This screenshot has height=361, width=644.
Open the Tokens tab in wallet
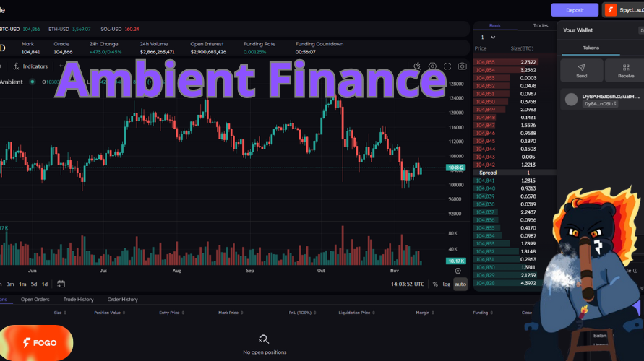[591, 48]
